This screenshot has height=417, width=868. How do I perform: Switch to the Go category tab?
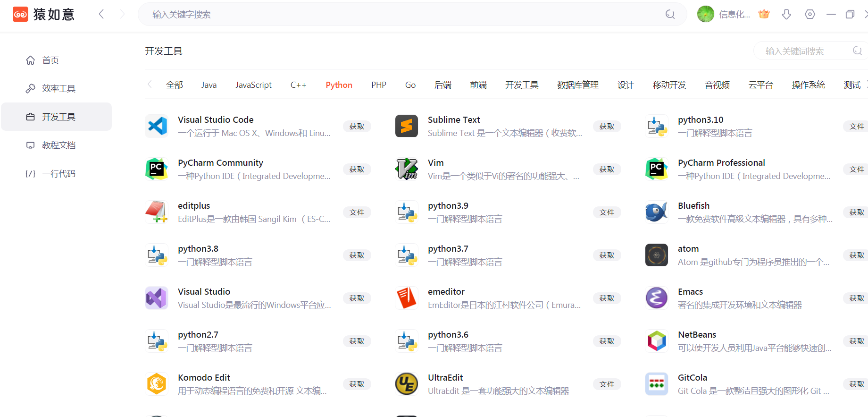tap(410, 85)
